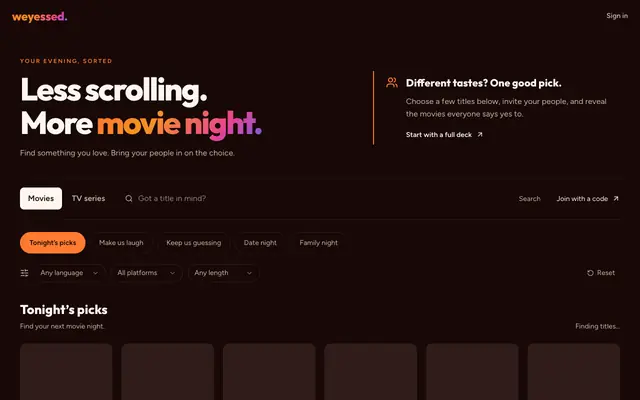Image resolution: width=640 pixels, height=400 pixels.
Task: Open the Any language dropdown
Action: click(x=69, y=273)
